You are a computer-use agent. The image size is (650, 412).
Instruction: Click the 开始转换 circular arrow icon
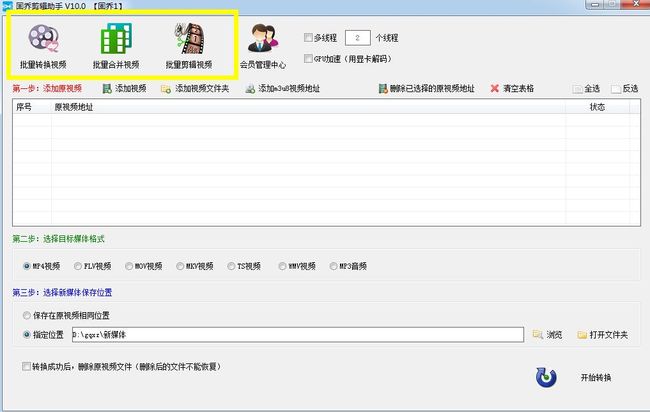pos(546,377)
